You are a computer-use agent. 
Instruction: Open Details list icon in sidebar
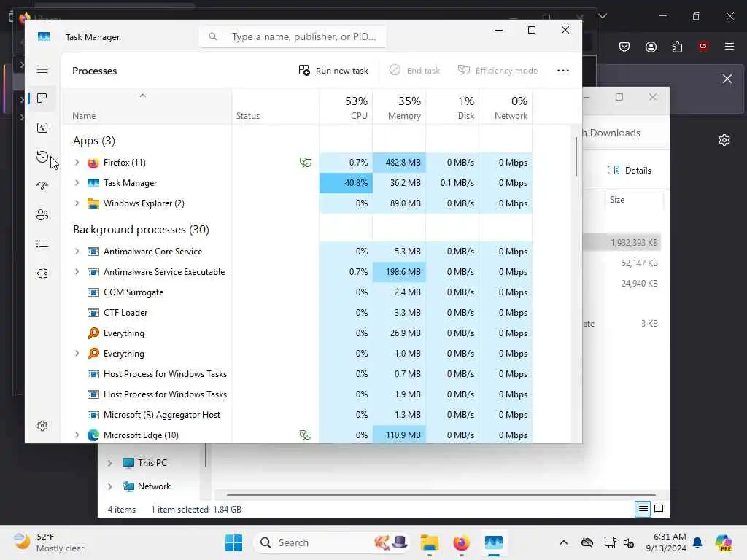click(42, 244)
